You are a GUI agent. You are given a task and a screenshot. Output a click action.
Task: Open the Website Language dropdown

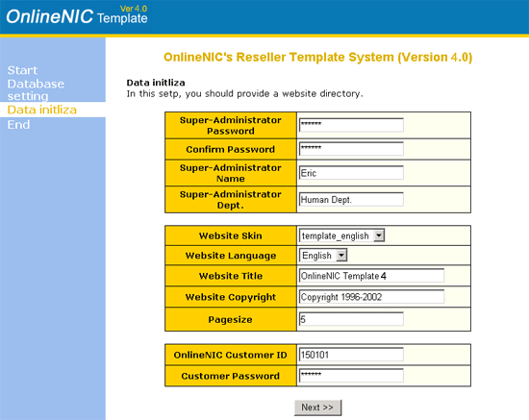coord(323,256)
